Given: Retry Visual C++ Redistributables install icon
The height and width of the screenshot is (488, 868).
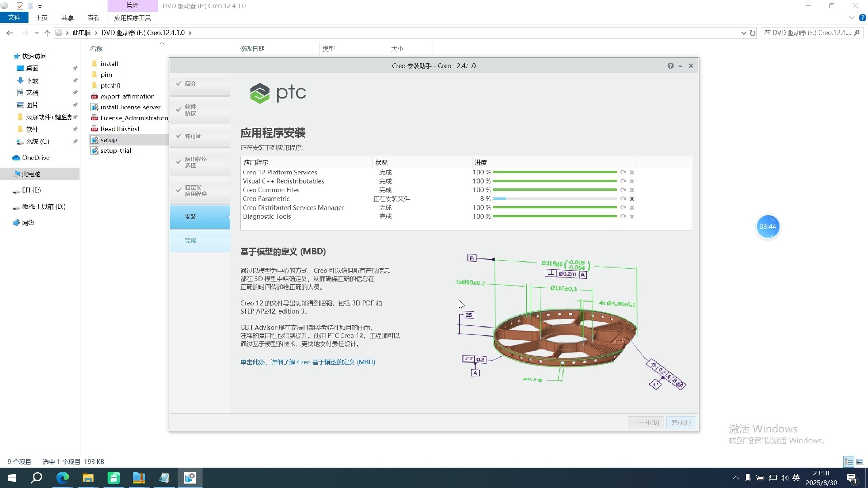Looking at the screenshot, I should coord(623,181).
